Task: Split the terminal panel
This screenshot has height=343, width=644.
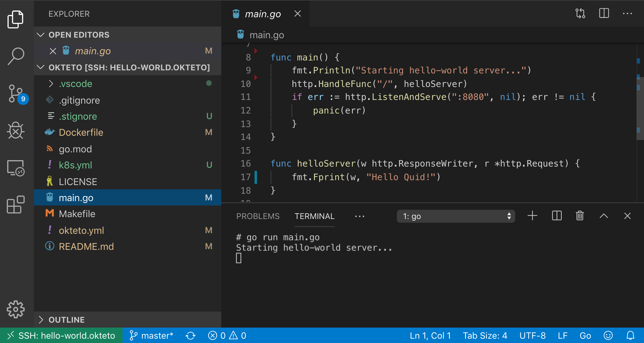Action: tap(557, 216)
